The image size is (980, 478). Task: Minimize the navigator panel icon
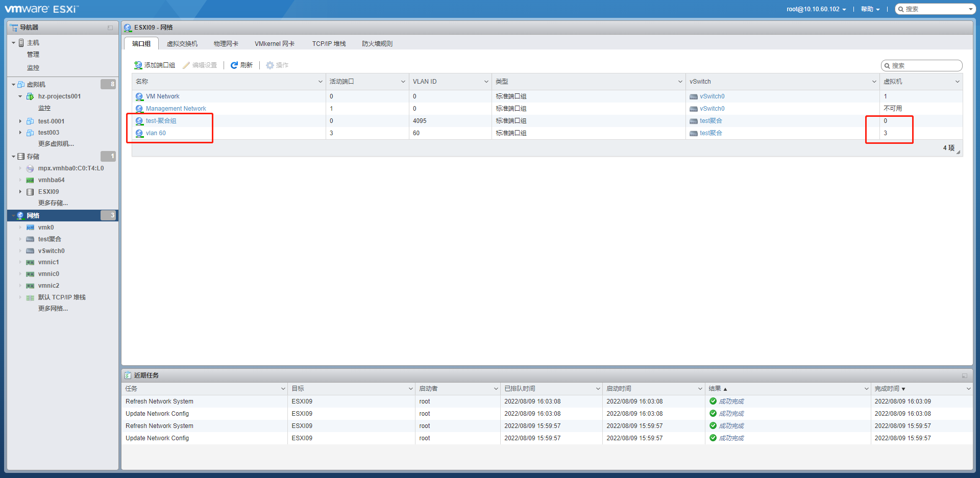point(110,28)
